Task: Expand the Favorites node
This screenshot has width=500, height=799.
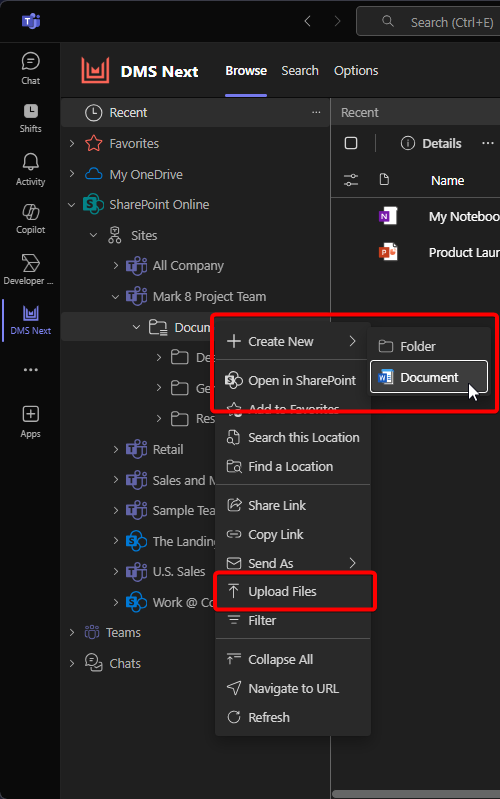Action: pos(72,143)
